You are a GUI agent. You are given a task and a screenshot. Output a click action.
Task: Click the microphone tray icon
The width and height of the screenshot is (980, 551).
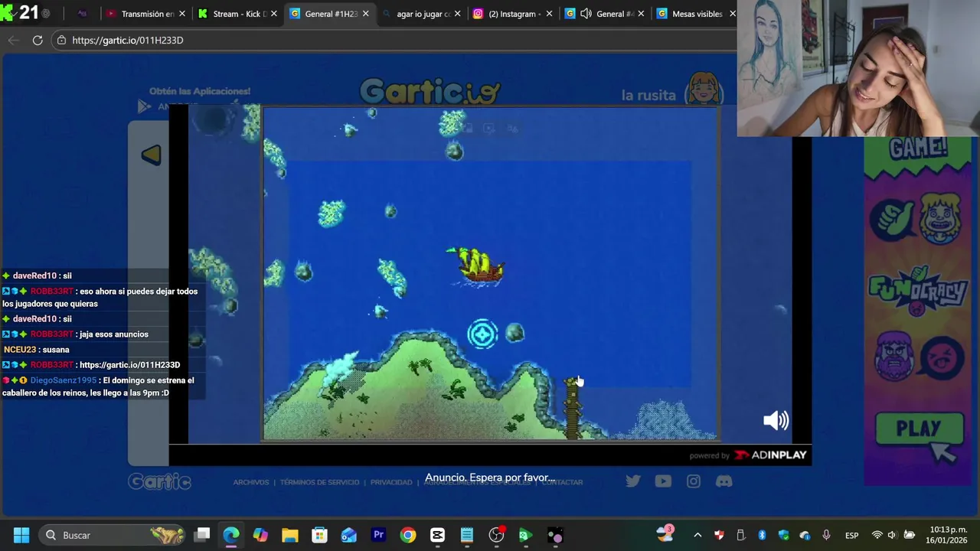826,535
